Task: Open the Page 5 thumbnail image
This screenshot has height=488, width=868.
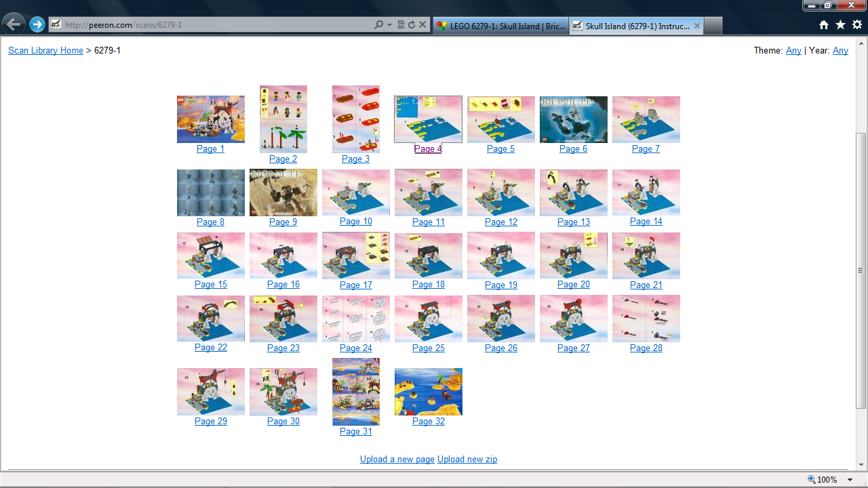Action: pos(501,119)
